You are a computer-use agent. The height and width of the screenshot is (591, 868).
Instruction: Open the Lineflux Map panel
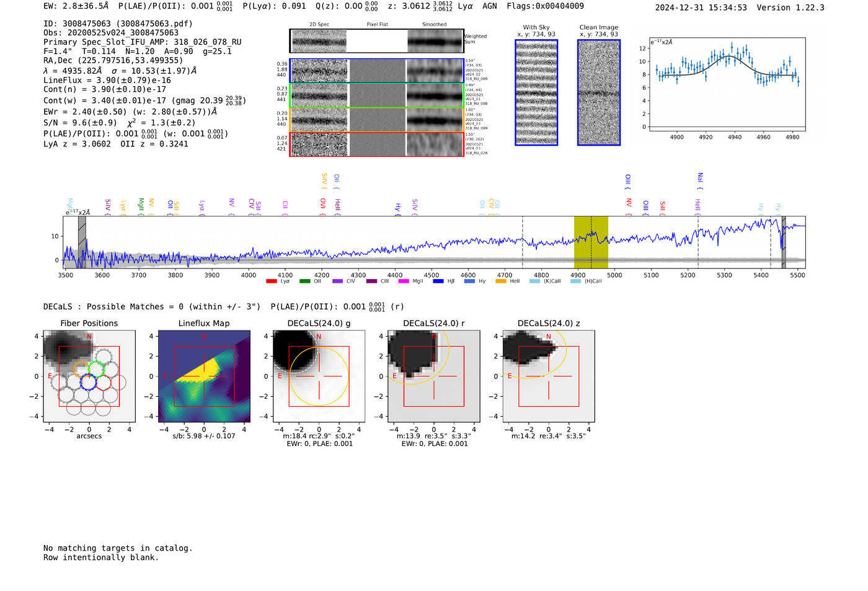(x=204, y=376)
